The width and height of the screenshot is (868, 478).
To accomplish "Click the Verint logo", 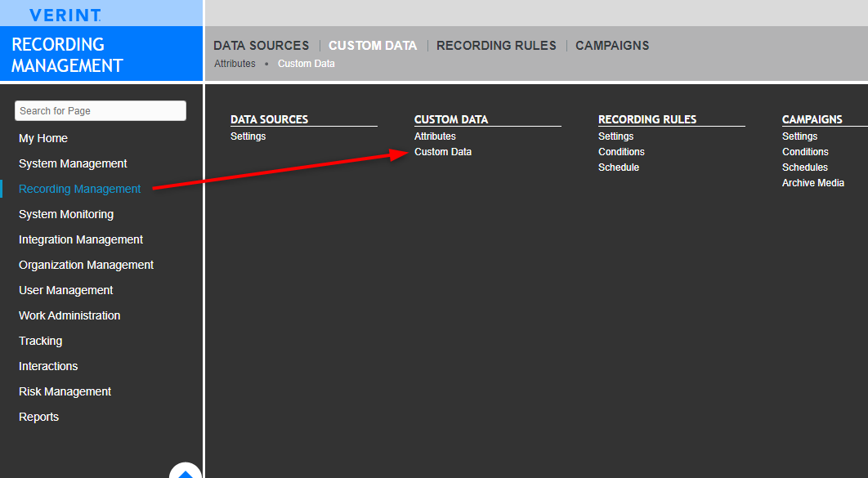I will [65, 15].
